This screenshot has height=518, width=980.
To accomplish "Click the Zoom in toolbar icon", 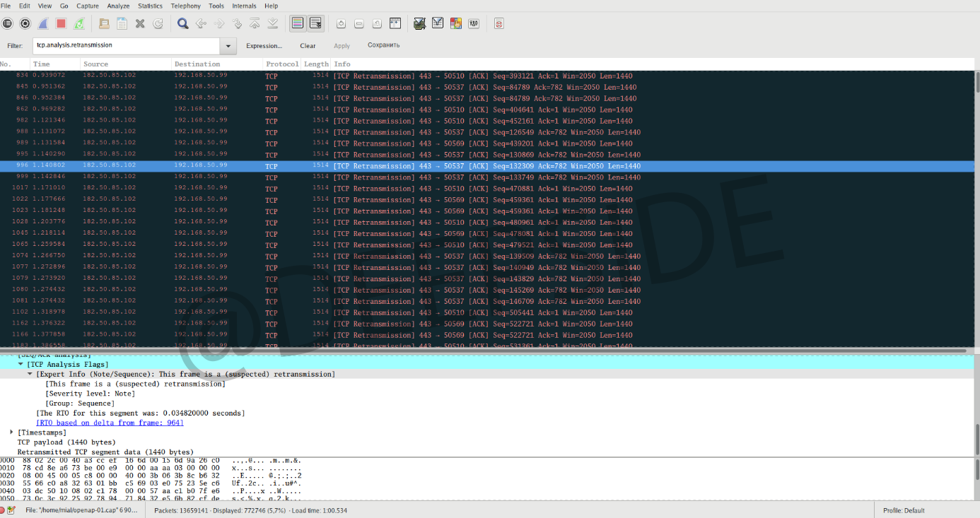I will [x=341, y=23].
